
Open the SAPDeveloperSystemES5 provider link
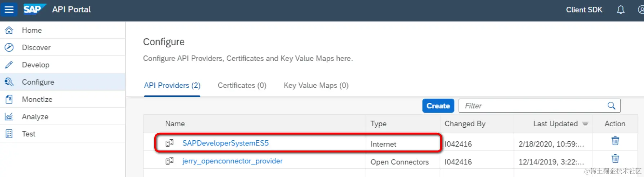click(225, 143)
